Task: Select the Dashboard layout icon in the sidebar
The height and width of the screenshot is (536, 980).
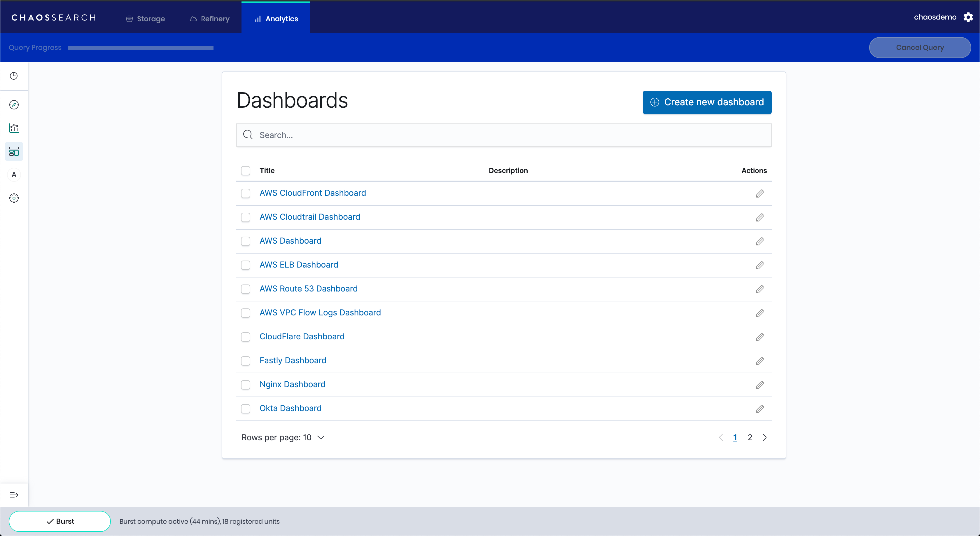Action: 14,151
